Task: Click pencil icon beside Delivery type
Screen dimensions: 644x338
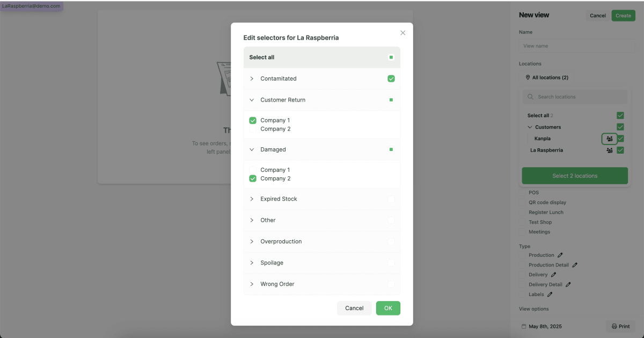Action: coord(554,275)
